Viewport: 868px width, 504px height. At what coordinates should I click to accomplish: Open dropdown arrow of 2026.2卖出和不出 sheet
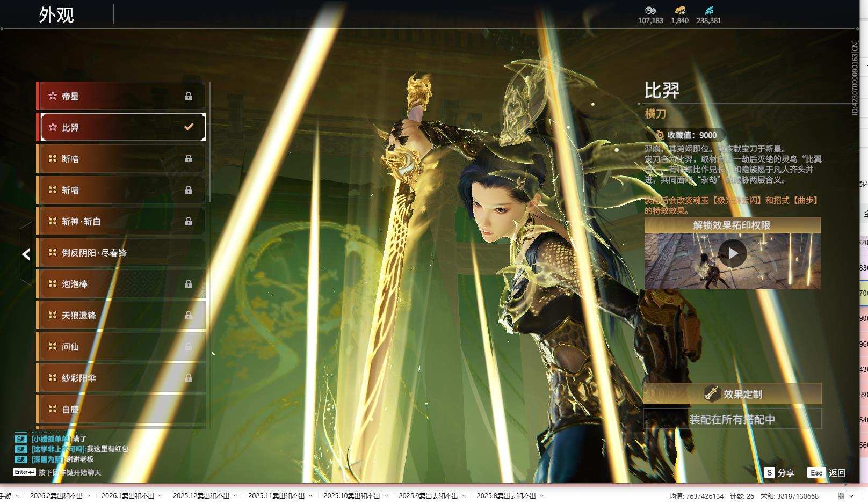click(x=89, y=496)
